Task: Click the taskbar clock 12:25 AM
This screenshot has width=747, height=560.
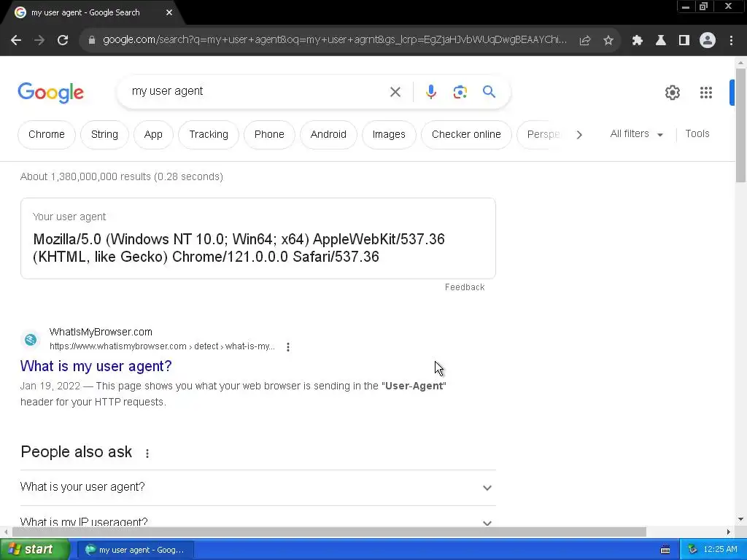Action: (x=720, y=550)
